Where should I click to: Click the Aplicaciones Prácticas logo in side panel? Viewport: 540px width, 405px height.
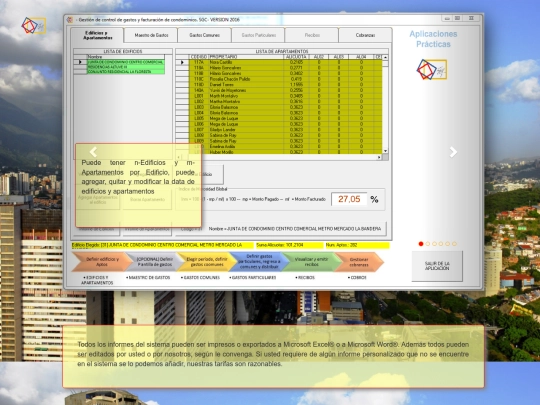432,70
